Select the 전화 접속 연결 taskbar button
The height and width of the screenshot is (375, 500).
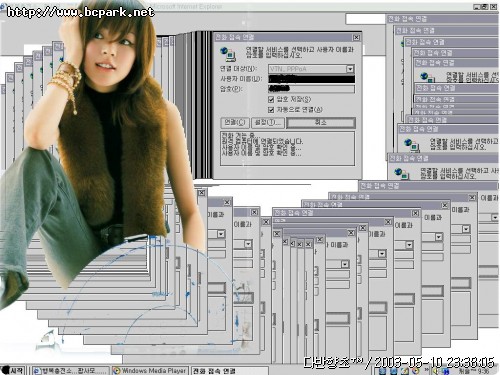[229, 371]
